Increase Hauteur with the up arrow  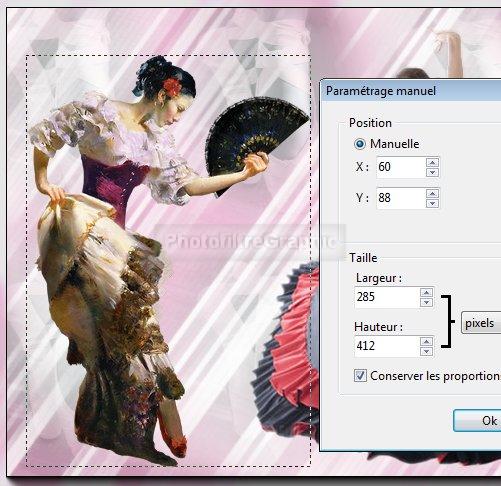click(426, 341)
